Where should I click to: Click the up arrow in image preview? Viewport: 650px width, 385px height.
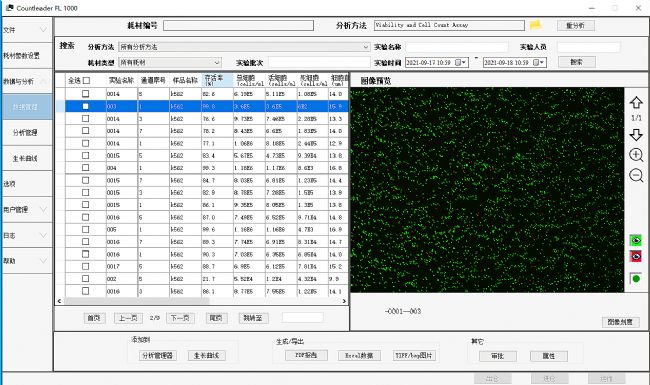[636, 102]
